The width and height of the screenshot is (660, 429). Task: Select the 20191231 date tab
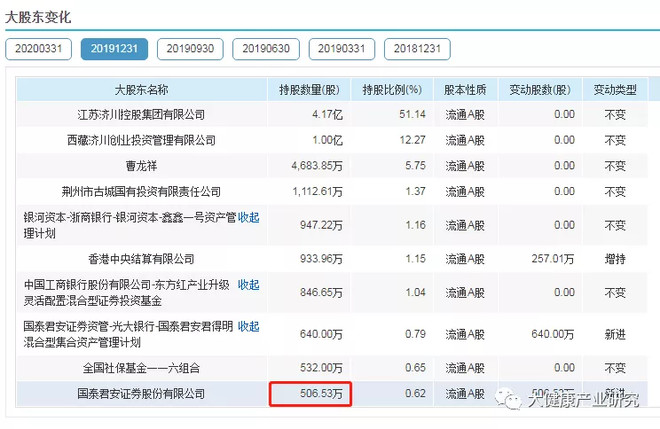point(114,49)
